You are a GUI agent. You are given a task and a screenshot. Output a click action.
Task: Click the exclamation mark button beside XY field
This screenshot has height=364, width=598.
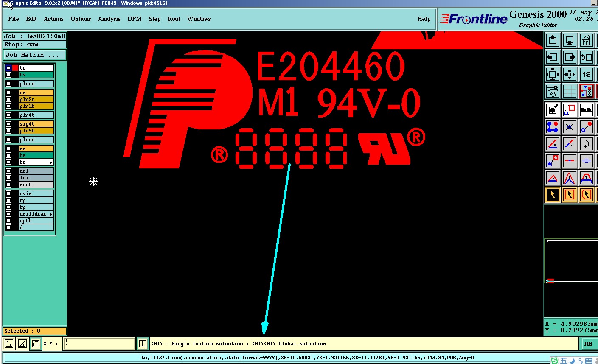[143, 344]
